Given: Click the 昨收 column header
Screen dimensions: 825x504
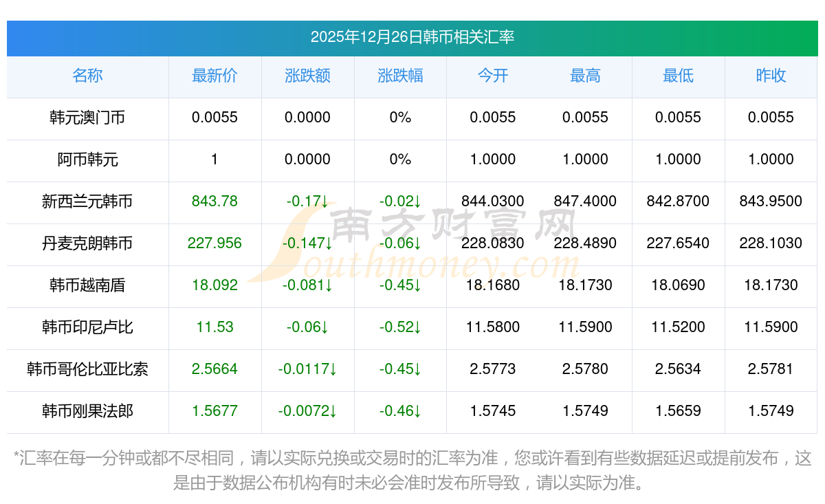Looking at the screenshot, I should click(x=771, y=76).
